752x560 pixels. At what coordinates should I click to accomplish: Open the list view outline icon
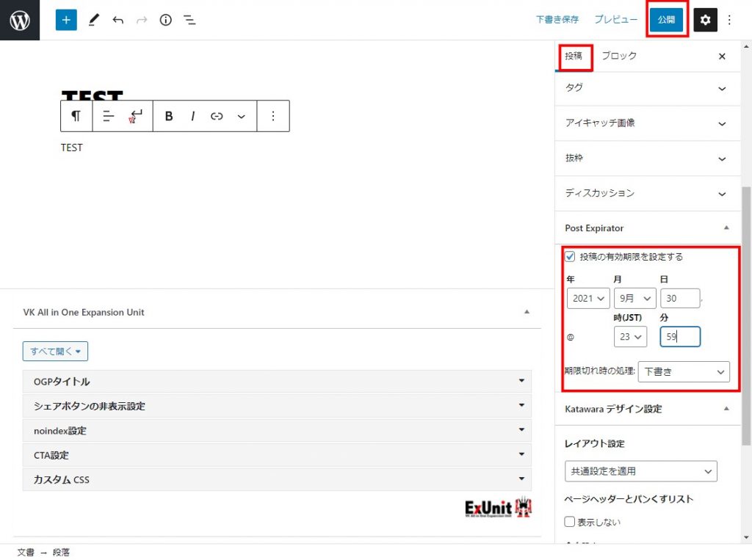pos(189,20)
